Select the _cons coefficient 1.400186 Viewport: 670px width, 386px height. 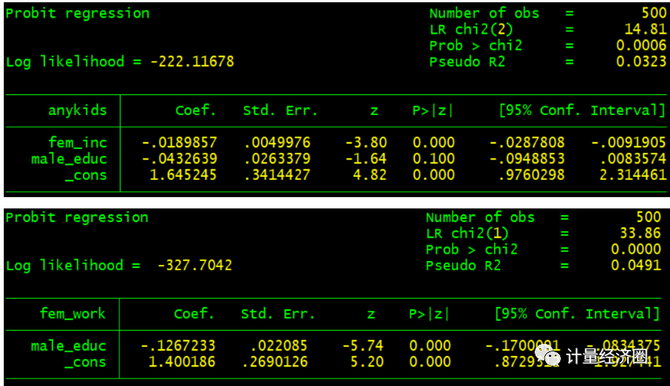click(182, 362)
